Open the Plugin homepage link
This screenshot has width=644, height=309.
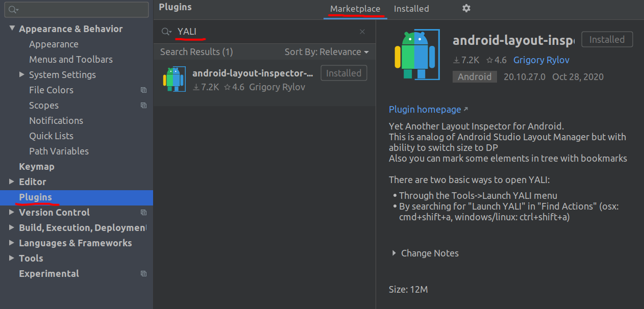coord(425,110)
